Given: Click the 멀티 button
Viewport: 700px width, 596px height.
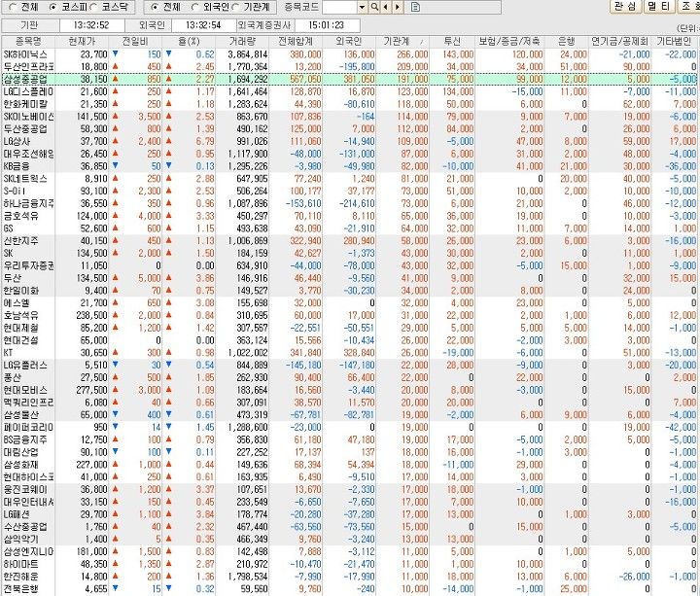Looking at the screenshot, I should (x=659, y=6).
